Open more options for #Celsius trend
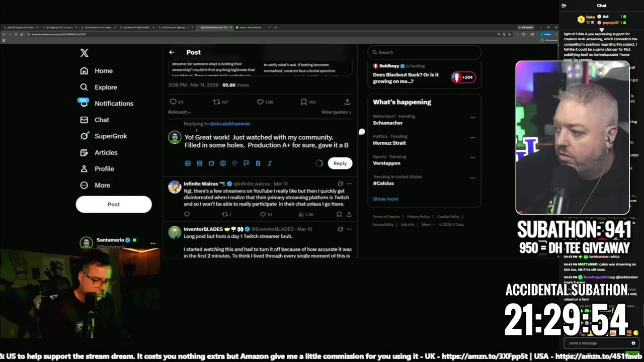Screen dimensions: 644x362 472,177
